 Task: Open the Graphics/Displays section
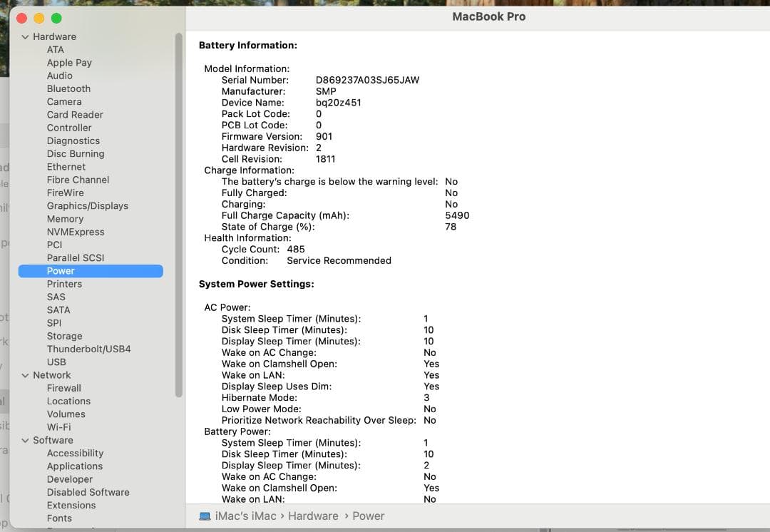click(x=88, y=205)
